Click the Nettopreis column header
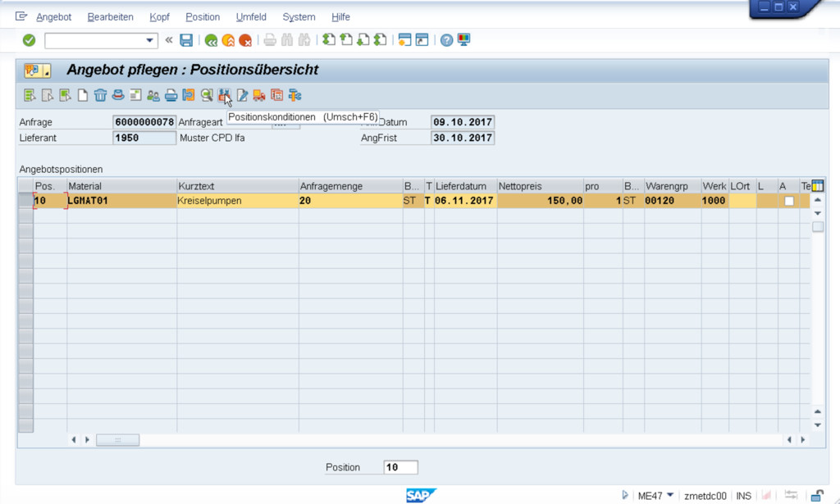This screenshot has width=840, height=504. tap(539, 187)
